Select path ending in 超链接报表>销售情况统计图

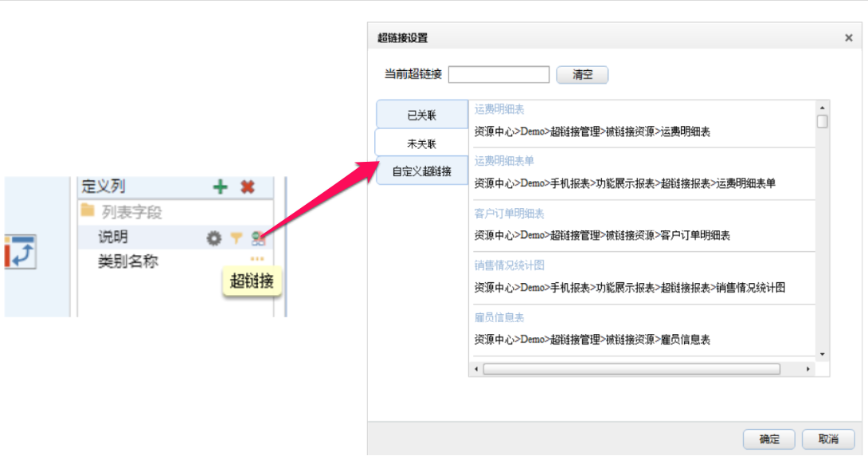point(629,288)
